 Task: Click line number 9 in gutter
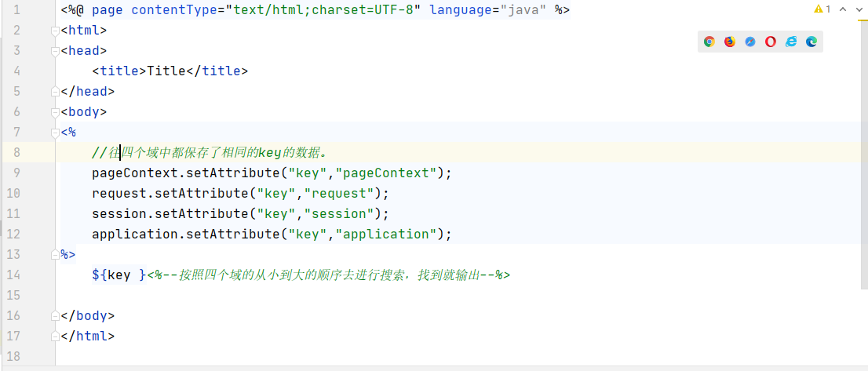tap(16, 173)
